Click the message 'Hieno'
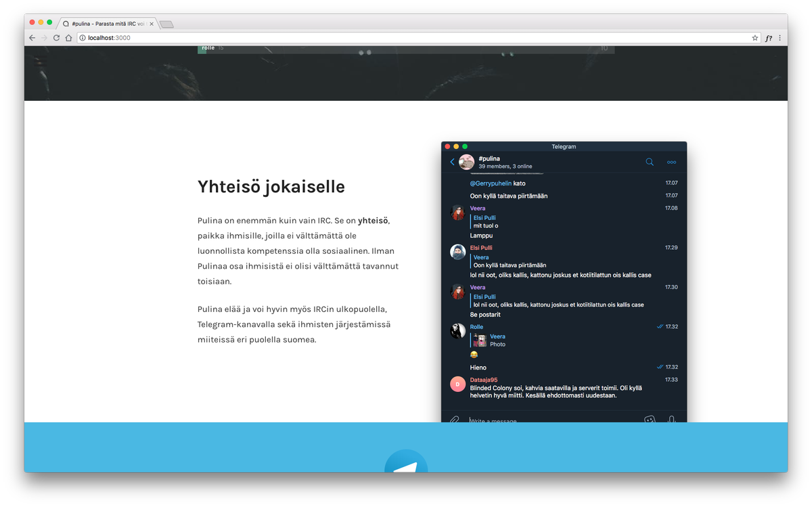The width and height of the screenshot is (812, 507). click(478, 368)
